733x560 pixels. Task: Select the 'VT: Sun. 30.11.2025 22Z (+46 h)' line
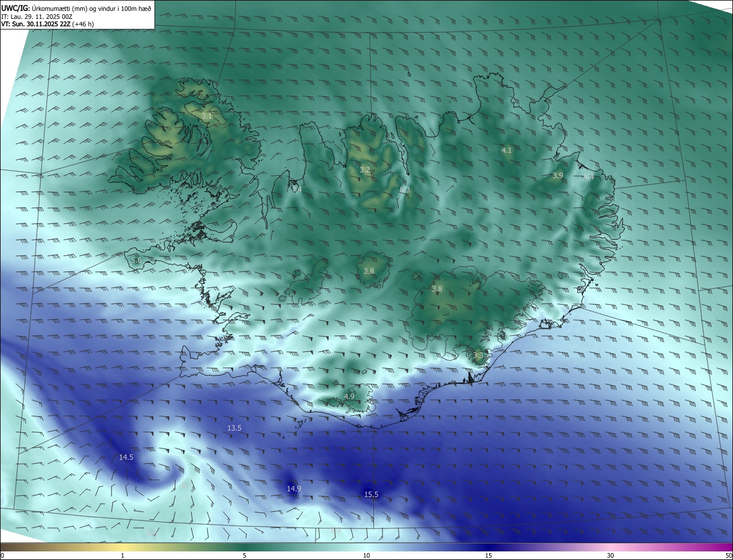48,25
